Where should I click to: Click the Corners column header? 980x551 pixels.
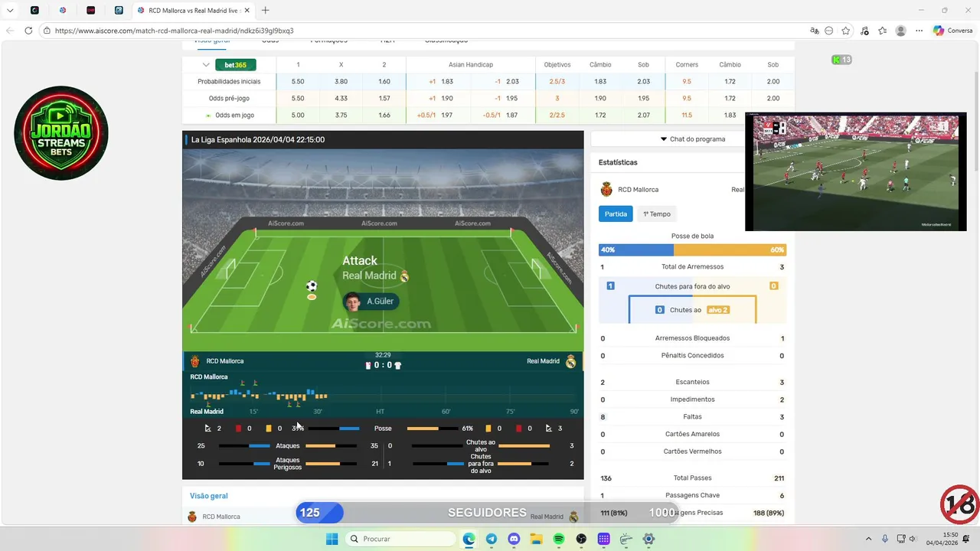pyautogui.click(x=687, y=65)
